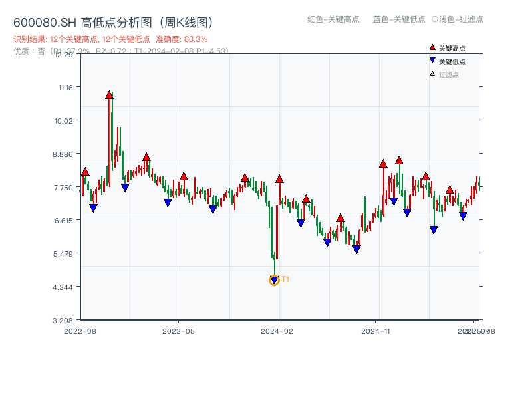This screenshot has height=399, width=532.
Task: Click the chart title 600080.SH 高低点分析图
Action: tap(114, 23)
